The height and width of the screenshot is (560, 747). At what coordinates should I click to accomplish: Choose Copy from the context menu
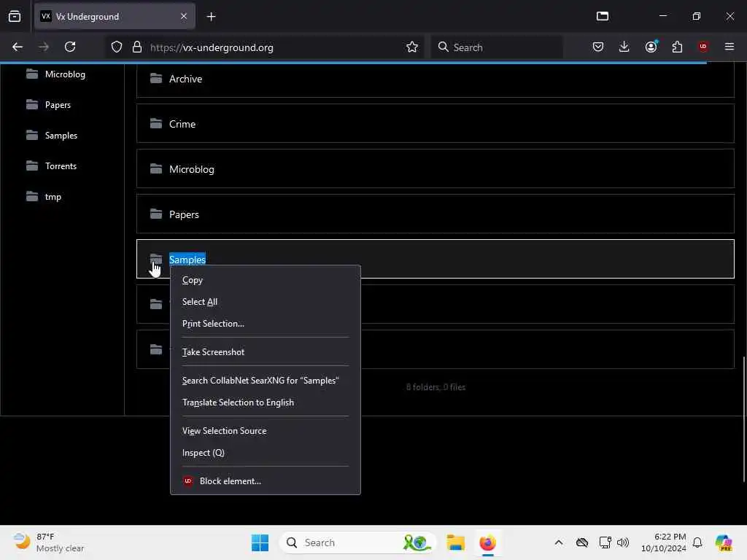click(266, 280)
